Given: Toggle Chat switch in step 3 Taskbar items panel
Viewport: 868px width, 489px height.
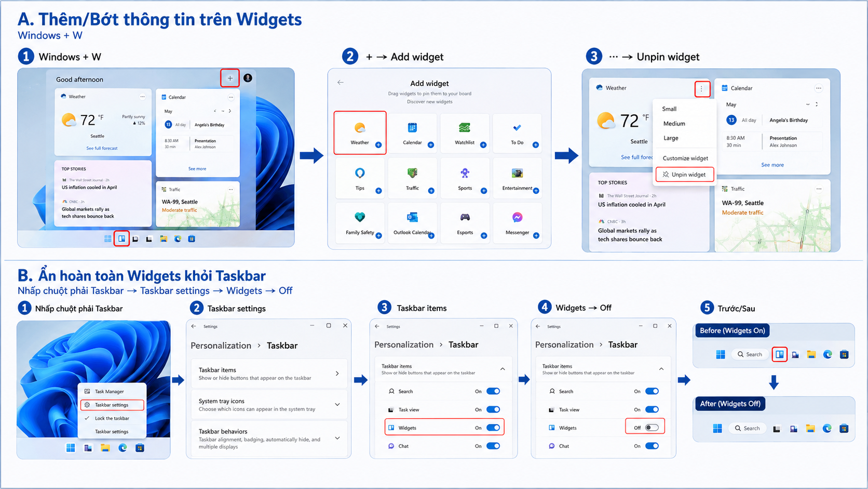Looking at the screenshot, I should tap(493, 446).
